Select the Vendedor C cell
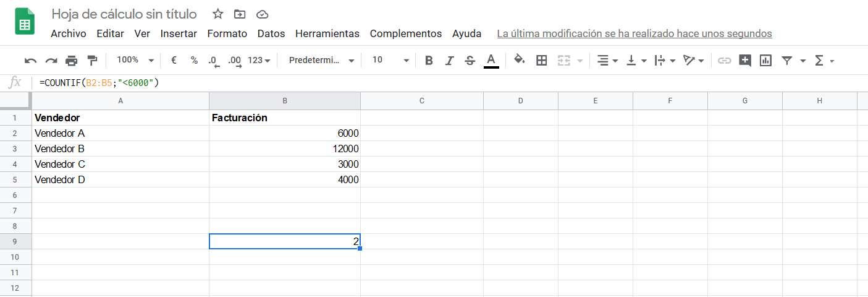Screen dimensions: 868x297 pyautogui.click(x=120, y=164)
